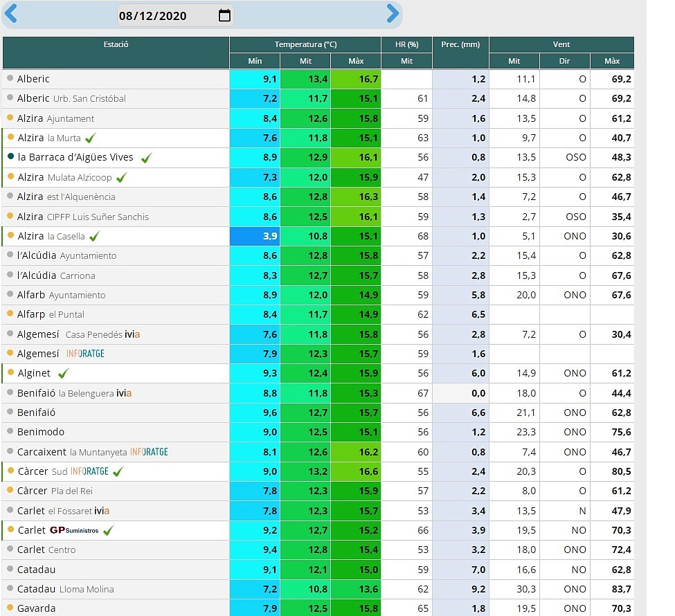The image size is (675, 616).
Task: Click the gray status dot beside the plain Alberic row
Action: click(10, 78)
